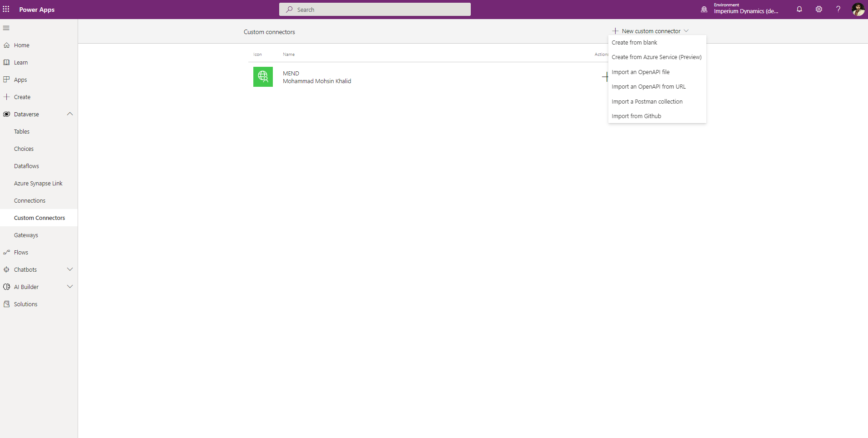Choose Import an OpenAPI file
The height and width of the screenshot is (438, 868).
[640, 72]
